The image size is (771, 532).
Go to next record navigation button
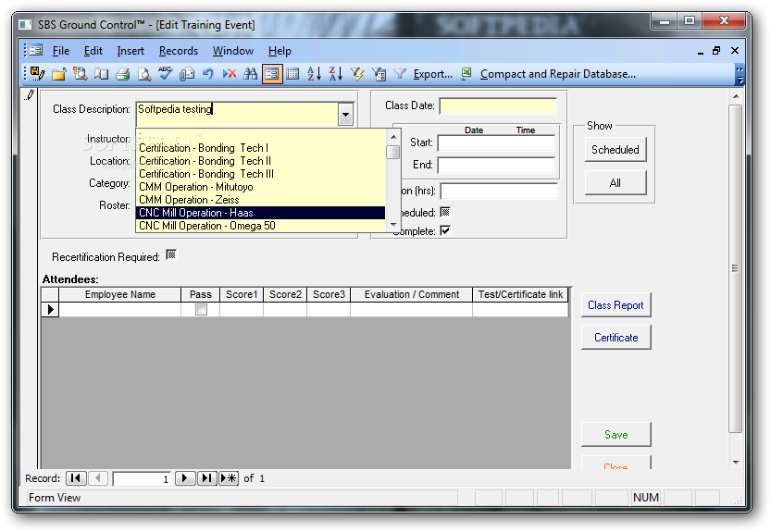[185, 478]
